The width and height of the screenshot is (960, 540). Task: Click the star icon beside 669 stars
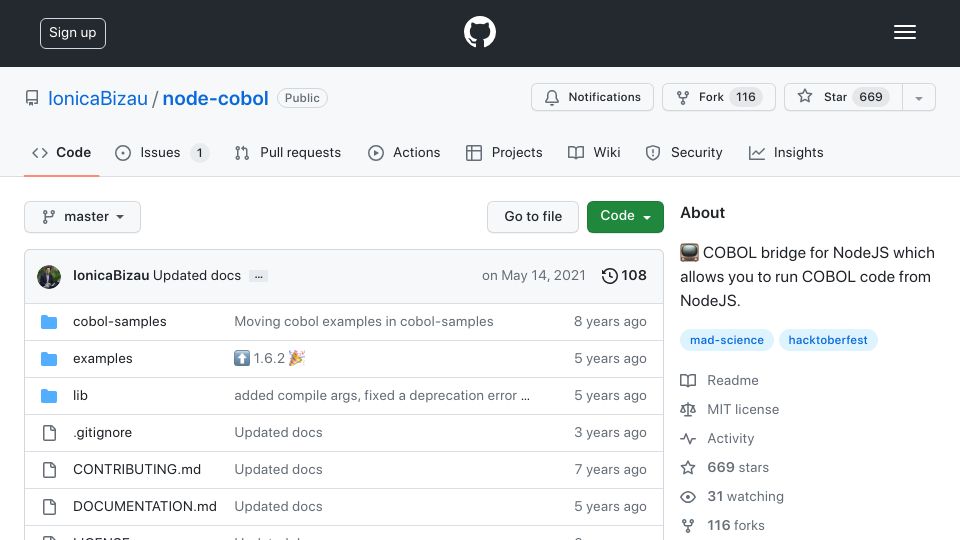tap(688, 468)
